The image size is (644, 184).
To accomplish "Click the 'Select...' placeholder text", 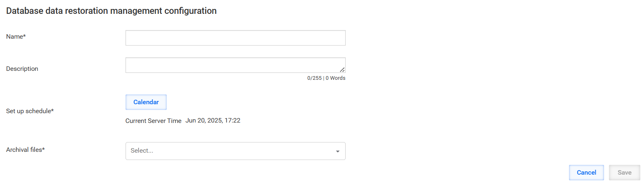I will pyautogui.click(x=142, y=151).
